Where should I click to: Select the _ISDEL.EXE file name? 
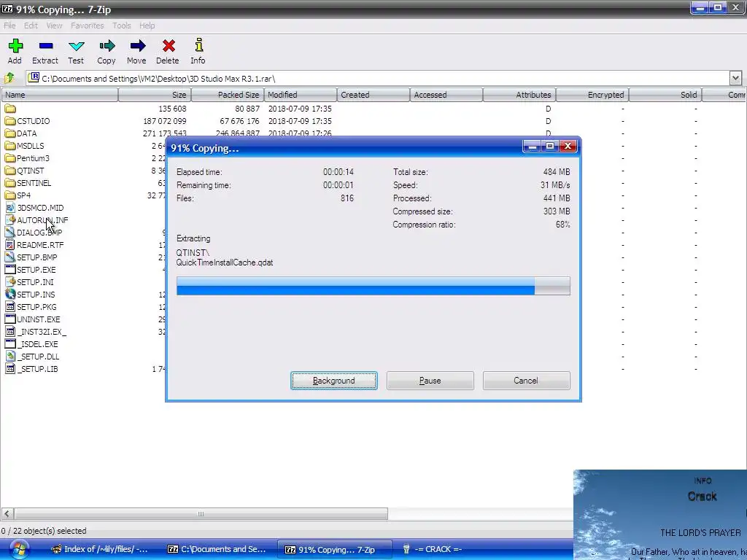(x=38, y=344)
